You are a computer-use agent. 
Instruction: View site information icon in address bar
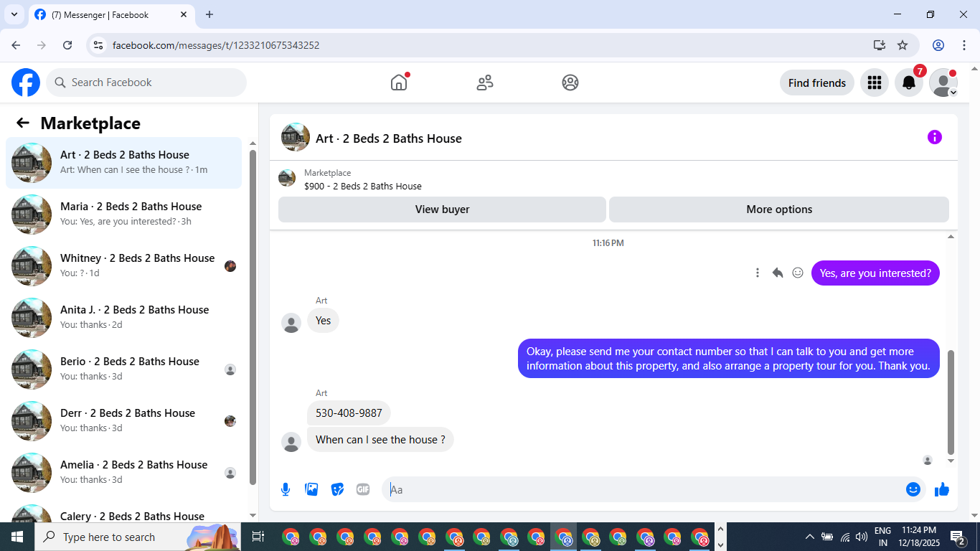tap(99, 45)
